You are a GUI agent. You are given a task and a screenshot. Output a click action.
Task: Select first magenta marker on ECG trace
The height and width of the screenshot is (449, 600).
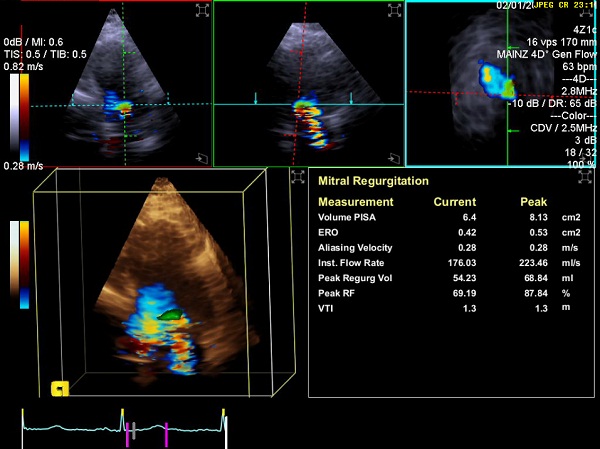pyautogui.click(x=127, y=435)
